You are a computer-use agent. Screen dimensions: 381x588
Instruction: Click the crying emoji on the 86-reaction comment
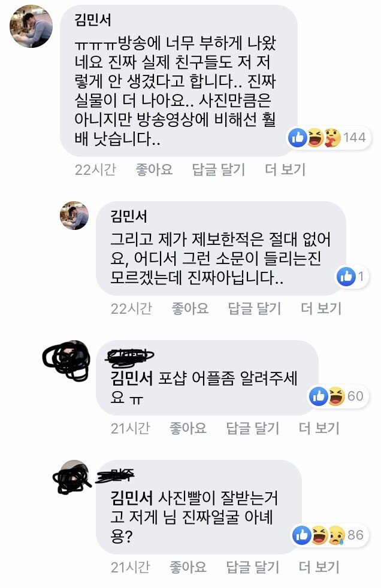pyautogui.click(x=337, y=535)
